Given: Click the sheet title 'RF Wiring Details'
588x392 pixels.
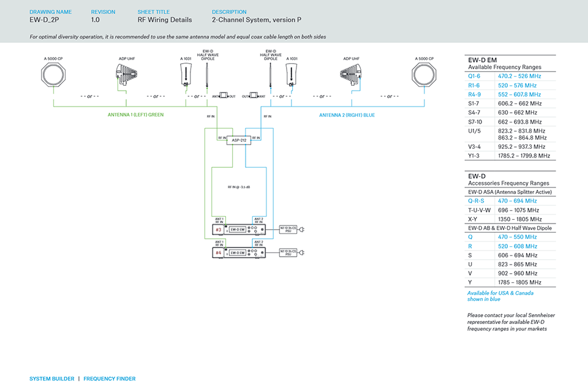Looking at the screenshot, I should 165,20.
